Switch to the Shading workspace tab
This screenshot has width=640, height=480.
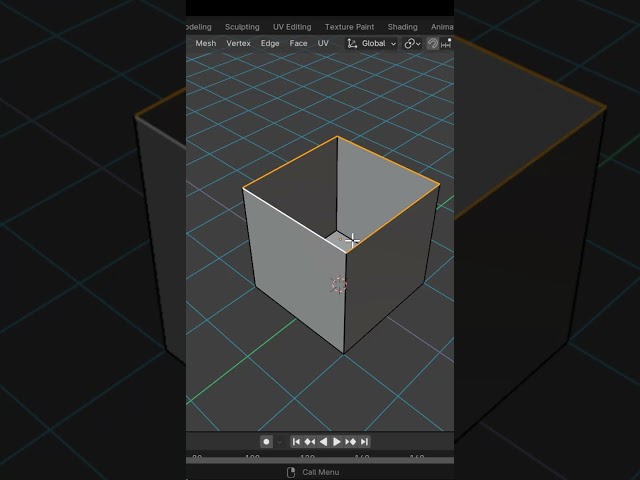[402, 27]
